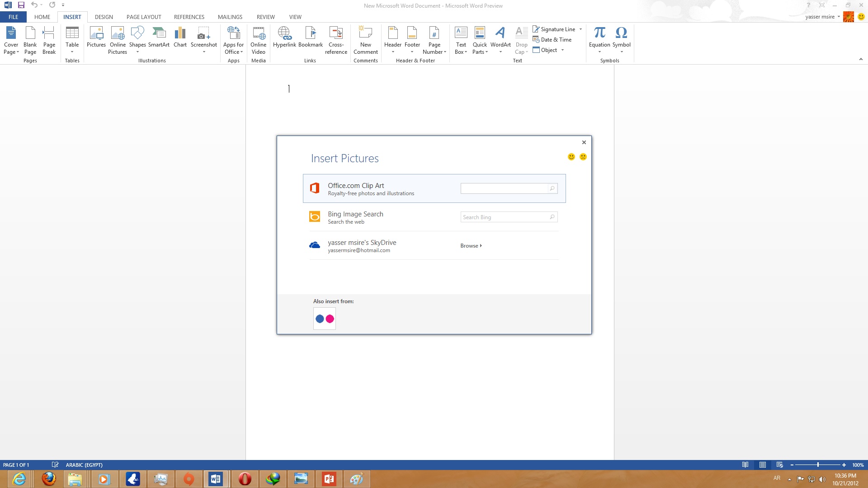Switch to the HOME tab
Viewport: 868px width, 488px height.
click(42, 17)
